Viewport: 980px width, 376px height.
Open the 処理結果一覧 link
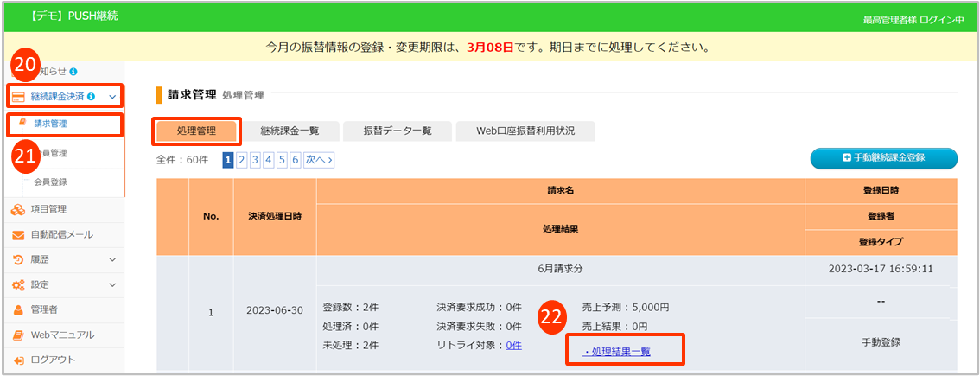coord(617,352)
